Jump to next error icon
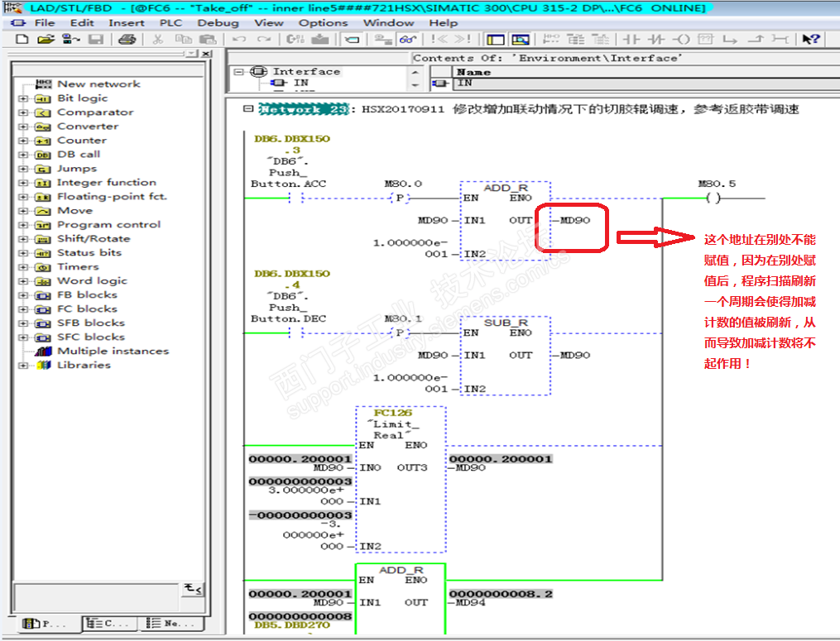The height and width of the screenshot is (641, 840). point(463,39)
